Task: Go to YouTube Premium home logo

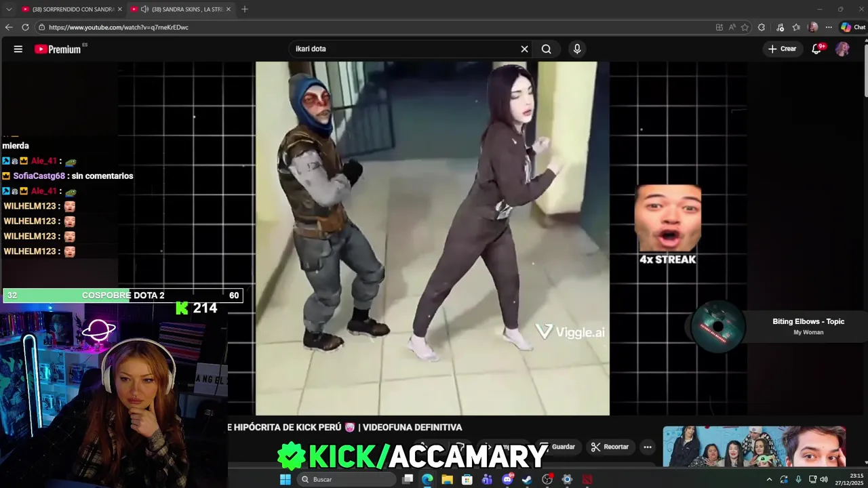Action: pyautogui.click(x=58, y=49)
